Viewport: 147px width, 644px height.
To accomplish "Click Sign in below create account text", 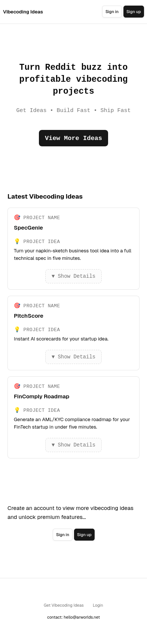I will [x=62, y=535].
